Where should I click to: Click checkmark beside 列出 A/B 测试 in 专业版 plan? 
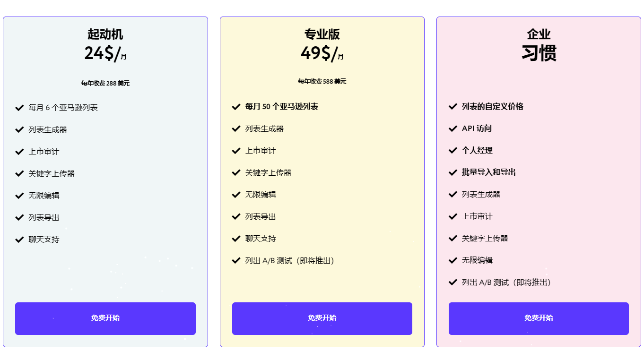(236, 260)
